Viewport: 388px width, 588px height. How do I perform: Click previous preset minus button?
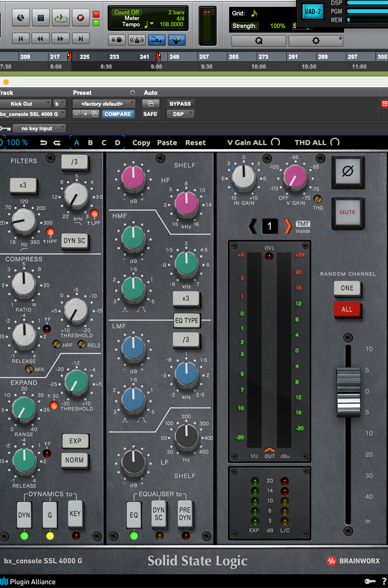(x=76, y=114)
